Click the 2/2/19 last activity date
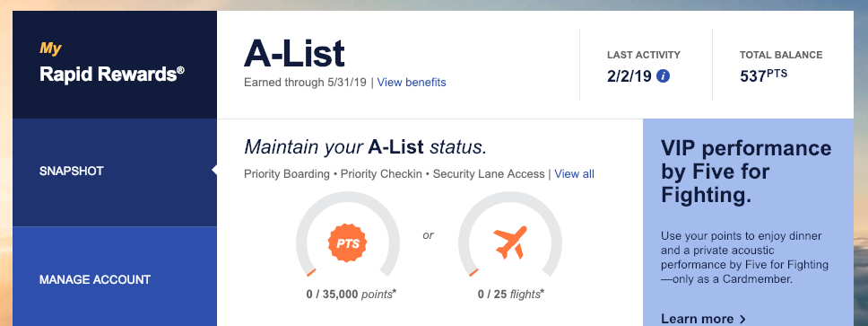The width and height of the screenshot is (868, 326). pyautogui.click(x=629, y=76)
